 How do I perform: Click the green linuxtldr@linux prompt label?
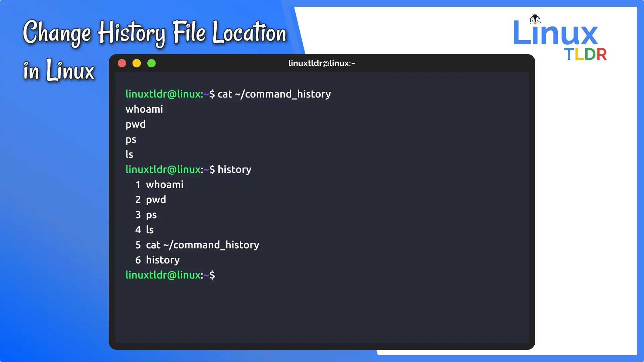coord(163,94)
